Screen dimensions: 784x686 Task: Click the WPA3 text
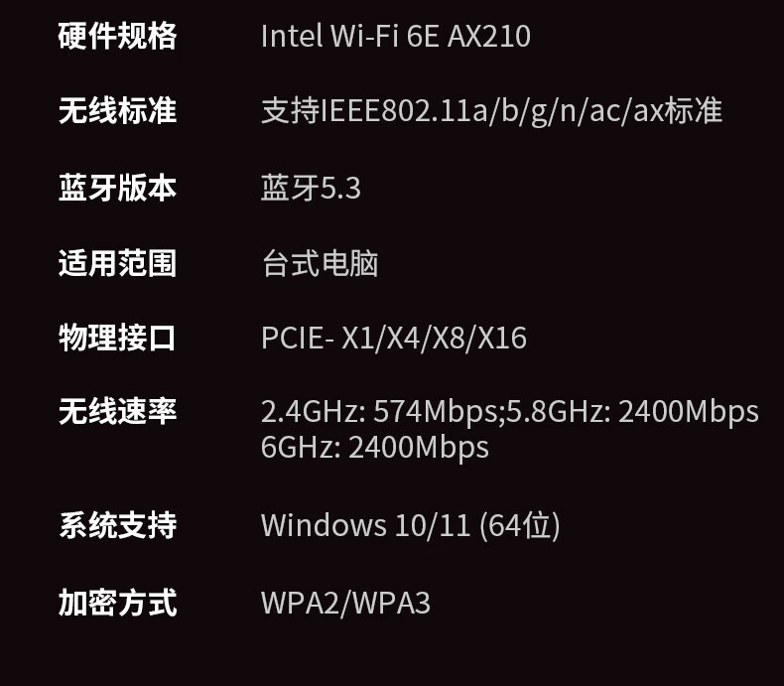[x=391, y=602]
